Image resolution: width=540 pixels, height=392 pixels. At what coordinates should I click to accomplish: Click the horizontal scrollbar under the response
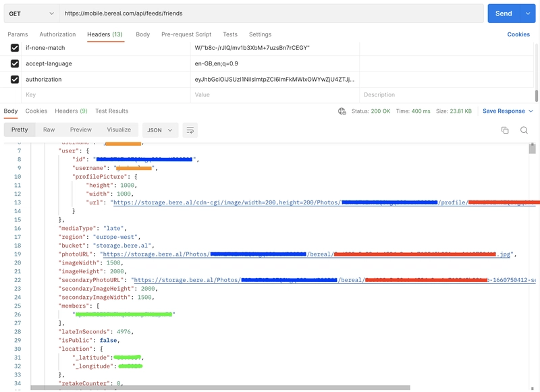tap(221, 387)
